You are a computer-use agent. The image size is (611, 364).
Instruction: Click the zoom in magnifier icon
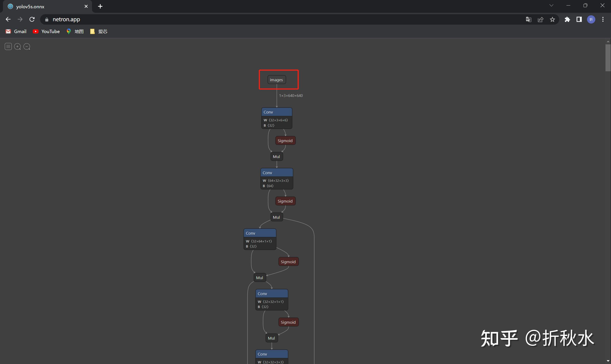click(17, 46)
